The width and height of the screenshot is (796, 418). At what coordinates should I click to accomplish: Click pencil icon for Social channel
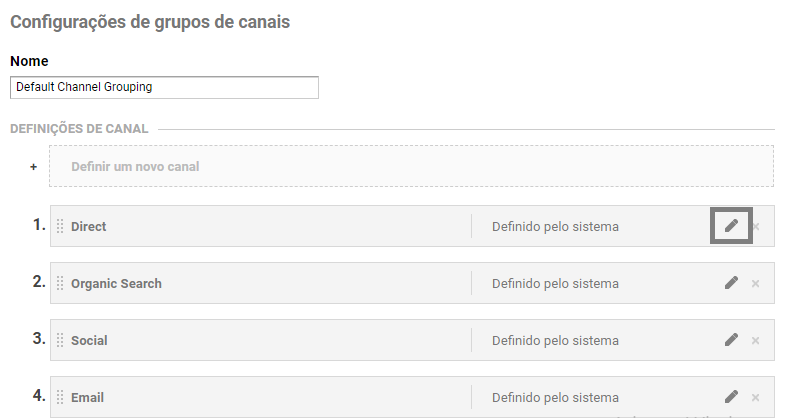click(x=731, y=340)
